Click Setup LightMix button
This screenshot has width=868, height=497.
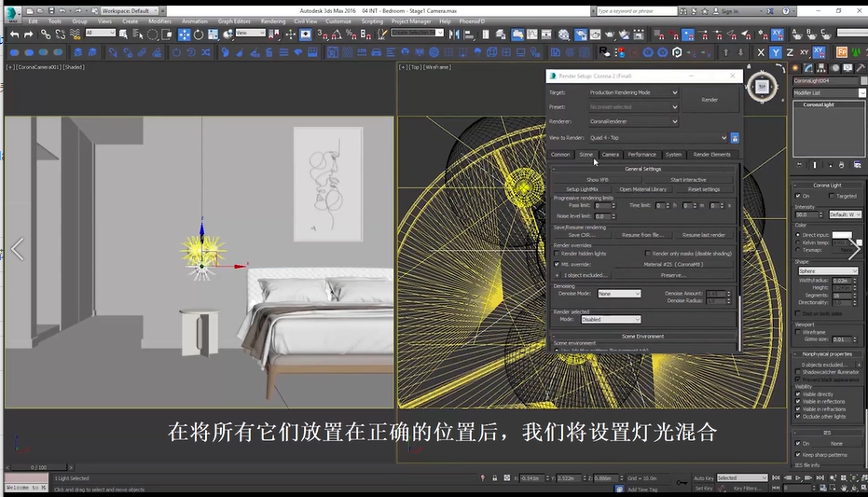(582, 189)
